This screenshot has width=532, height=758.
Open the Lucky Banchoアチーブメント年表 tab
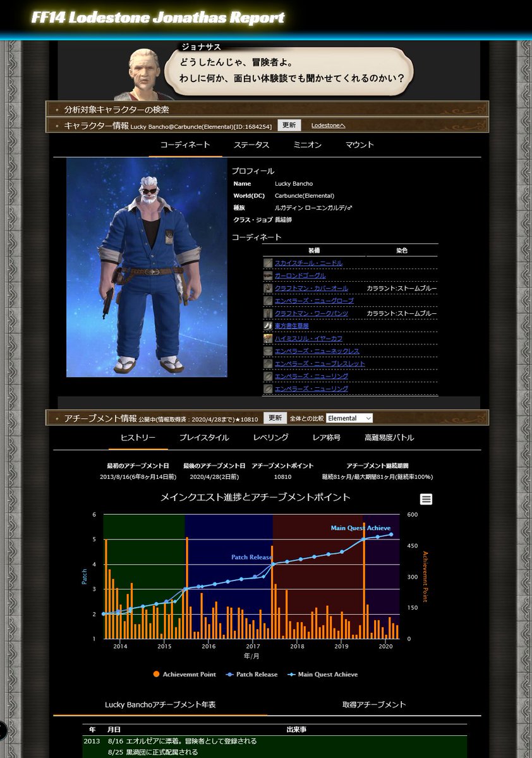[x=160, y=704]
